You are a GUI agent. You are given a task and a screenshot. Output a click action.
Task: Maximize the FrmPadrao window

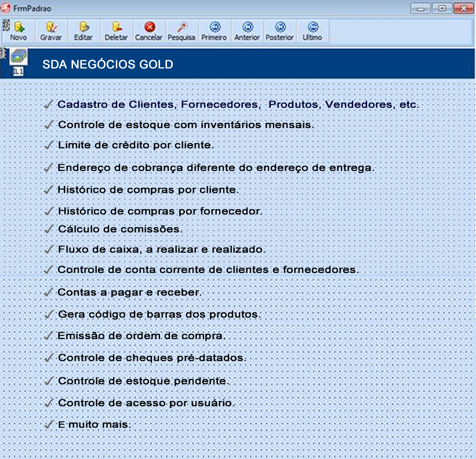point(441,9)
